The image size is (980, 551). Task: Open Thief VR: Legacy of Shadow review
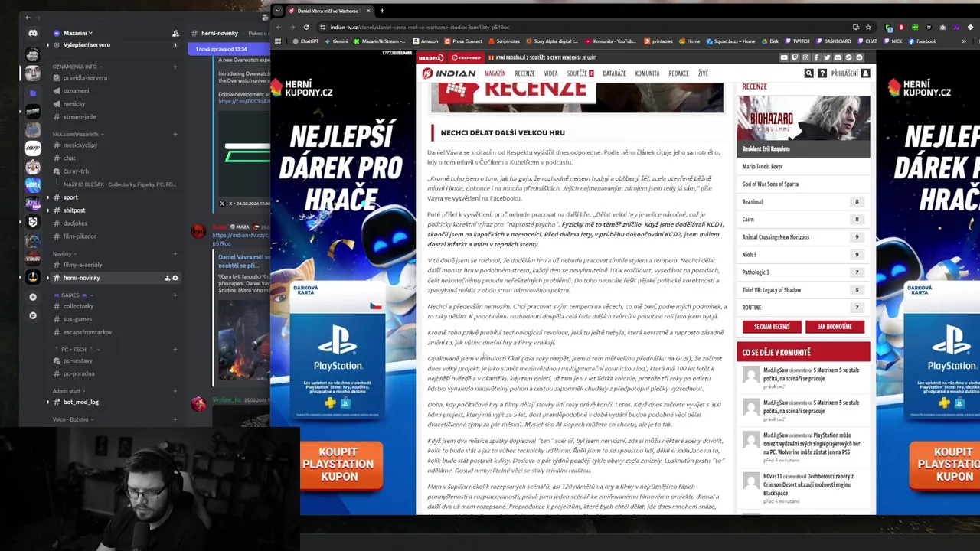771,289
